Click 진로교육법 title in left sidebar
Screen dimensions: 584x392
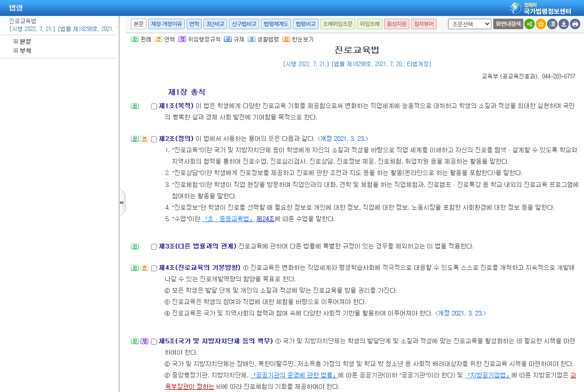(x=23, y=21)
